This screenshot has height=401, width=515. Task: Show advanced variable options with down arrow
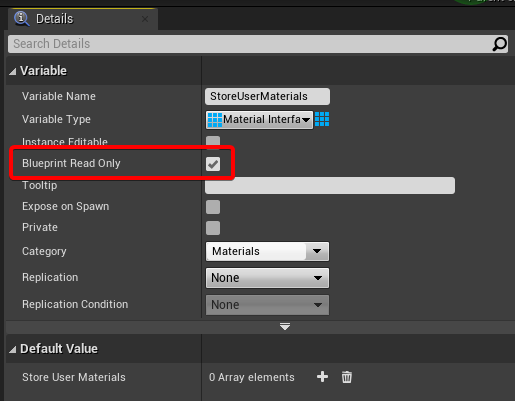[x=285, y=326]
